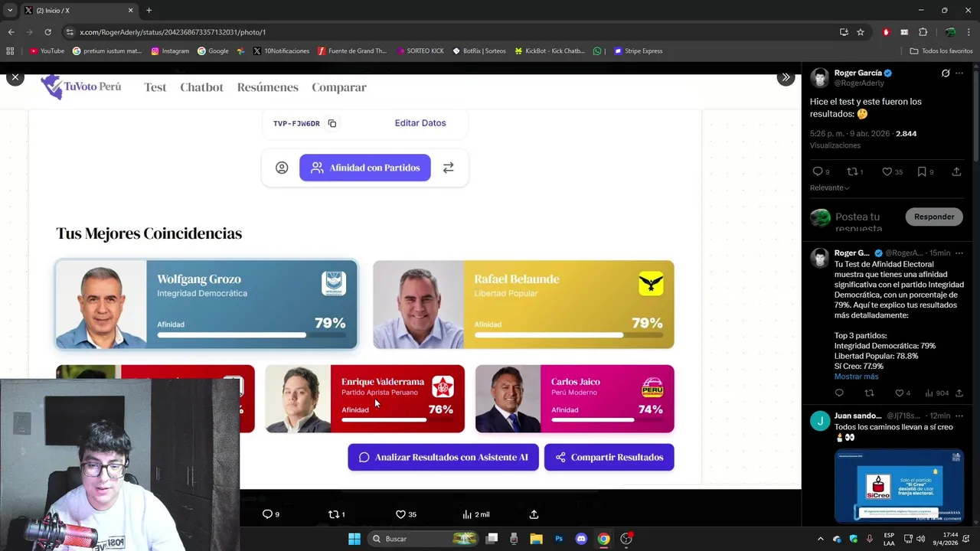Click Analizar Resultados con Asistente AI button

point(443,457)
